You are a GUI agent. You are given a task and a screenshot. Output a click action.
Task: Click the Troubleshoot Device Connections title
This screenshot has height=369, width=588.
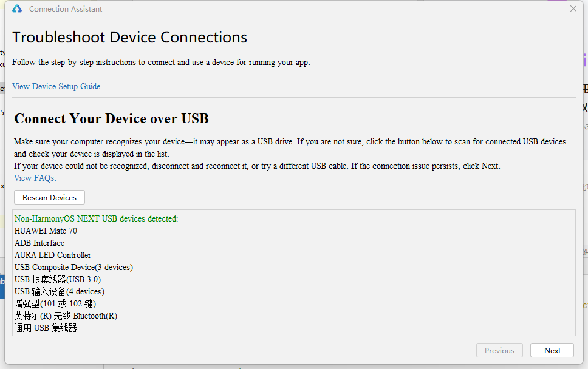coord(129,37)
